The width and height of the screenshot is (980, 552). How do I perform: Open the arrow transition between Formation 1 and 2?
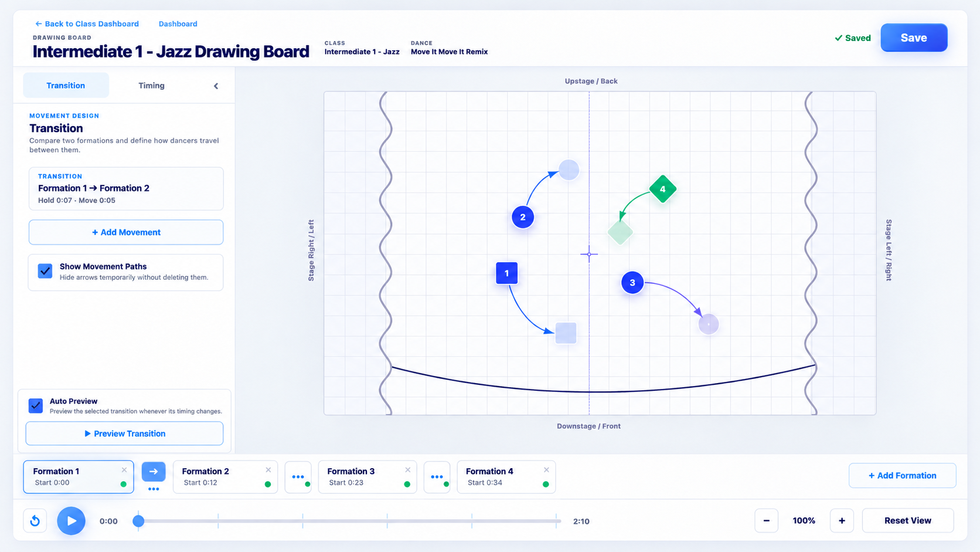click(154, 472)
